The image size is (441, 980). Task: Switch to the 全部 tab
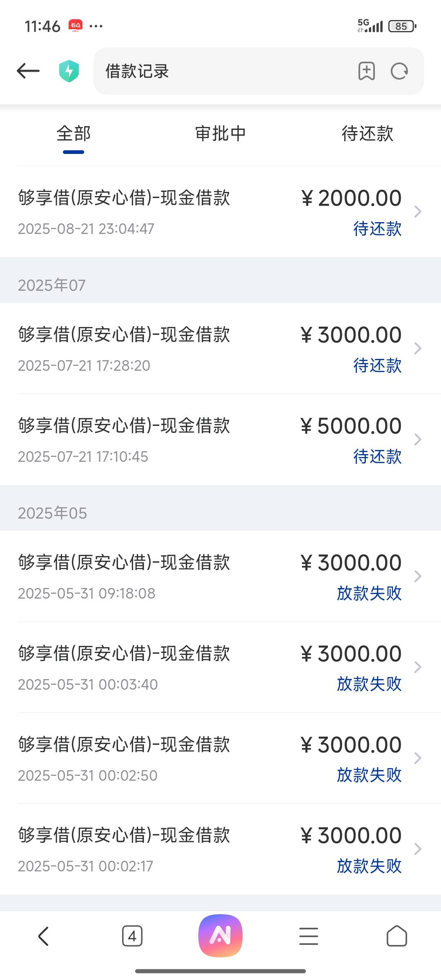tap(73, 134)
